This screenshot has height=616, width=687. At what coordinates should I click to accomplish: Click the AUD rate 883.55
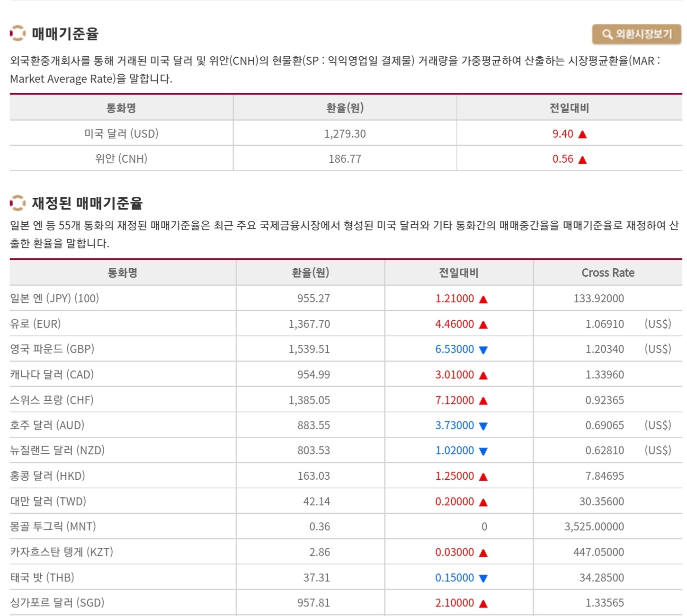pyautogui.click(x=313, y=425)
